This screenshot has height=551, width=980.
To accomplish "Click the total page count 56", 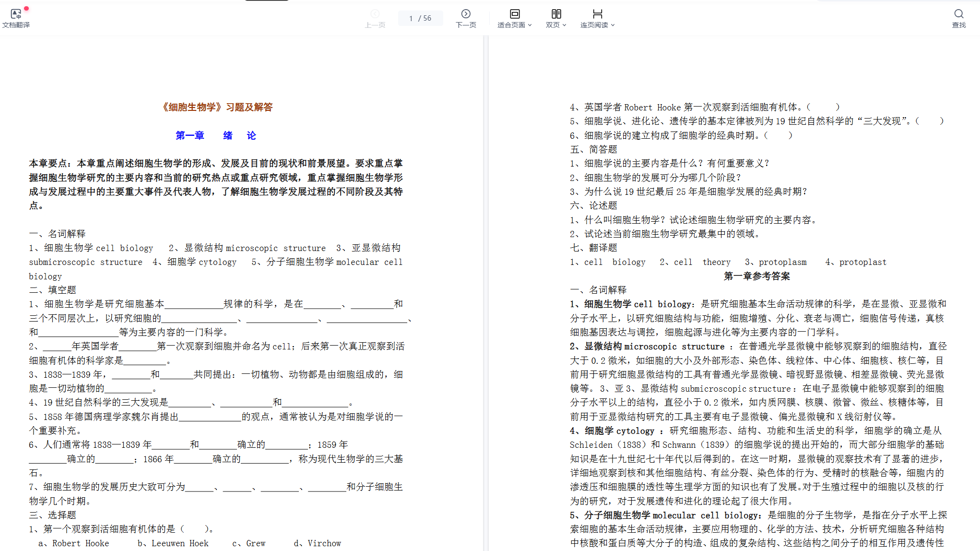I will [x=427, y=18].
